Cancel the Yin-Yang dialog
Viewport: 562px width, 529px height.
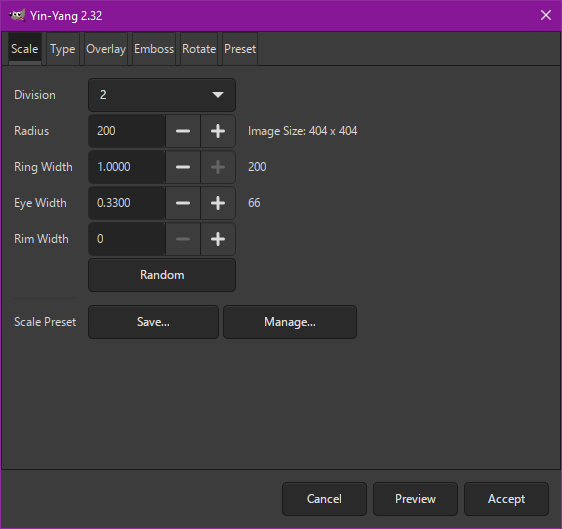pyautogui.click(x=324, y=499)
